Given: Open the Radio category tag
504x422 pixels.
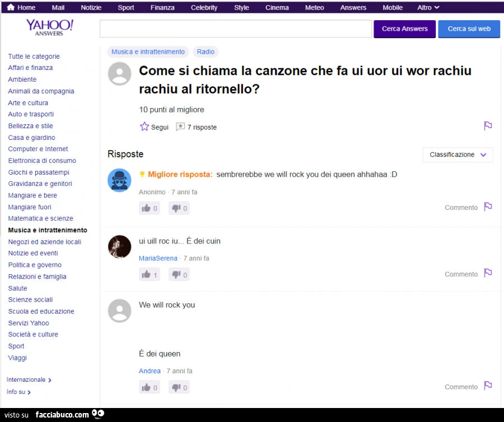Looking at the screenshot, I should pyautogui.click(x=206, y=51).
